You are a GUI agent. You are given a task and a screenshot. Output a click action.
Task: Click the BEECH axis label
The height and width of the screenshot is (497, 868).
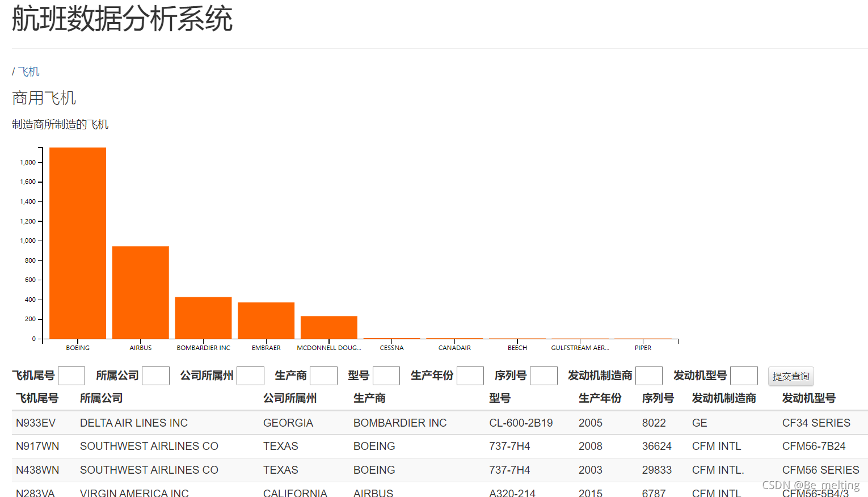click(517, 348)
